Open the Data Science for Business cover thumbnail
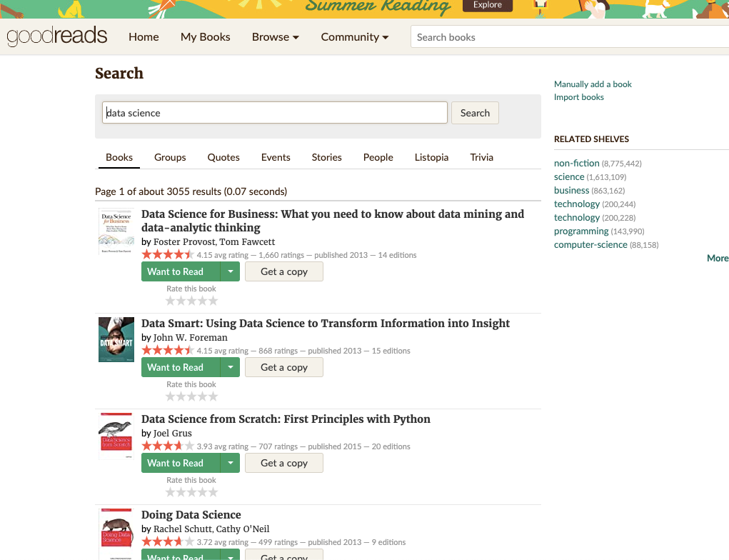 [x=116, y=231]
